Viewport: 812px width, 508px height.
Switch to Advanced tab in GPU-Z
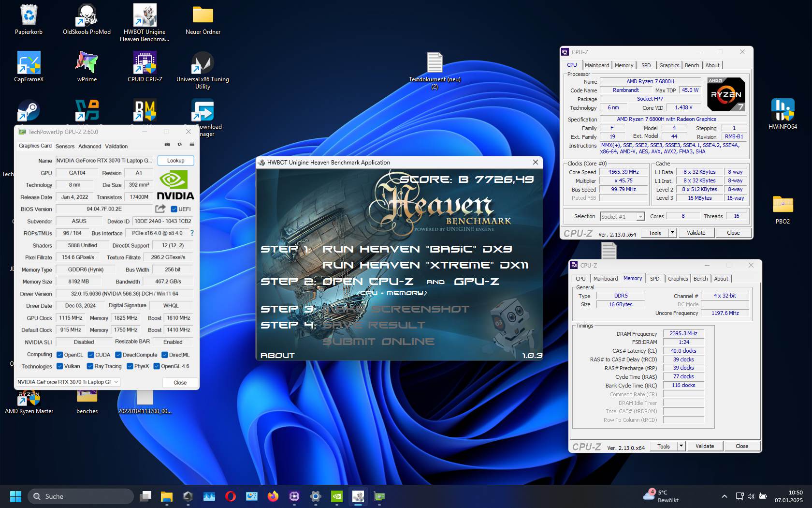tap(90, 146)
